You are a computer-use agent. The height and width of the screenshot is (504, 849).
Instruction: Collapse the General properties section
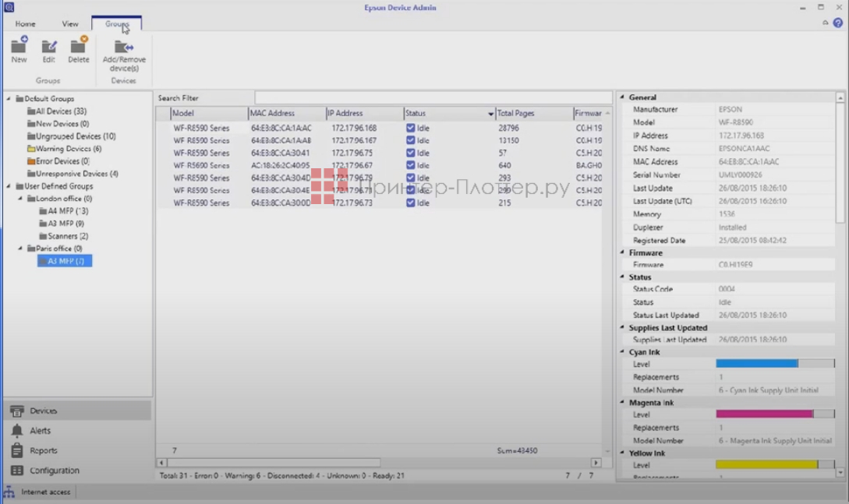coord(622,97)
